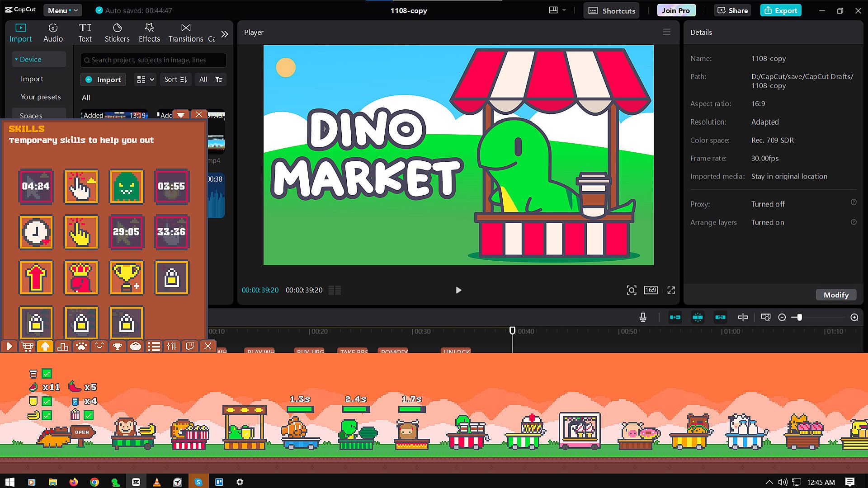This screenshot has height=488, width=868.
Task: Open the Sort dropdown in media panel
Action: [x=175, y=80]
